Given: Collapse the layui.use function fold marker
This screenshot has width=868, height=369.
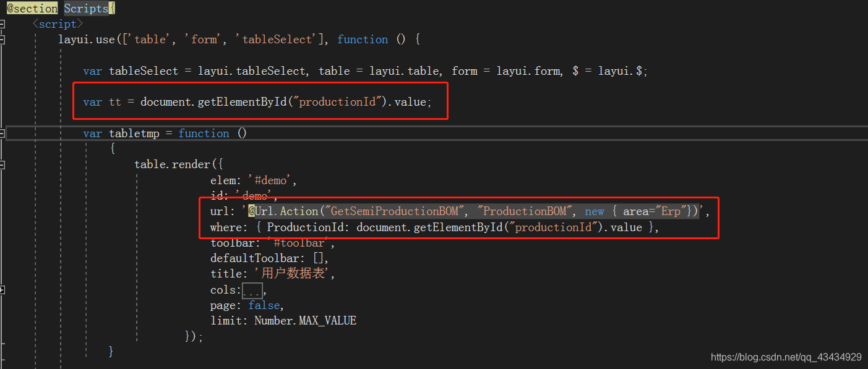Looking at the screenshot, I should pyautogui.click(x=2, y=40).
